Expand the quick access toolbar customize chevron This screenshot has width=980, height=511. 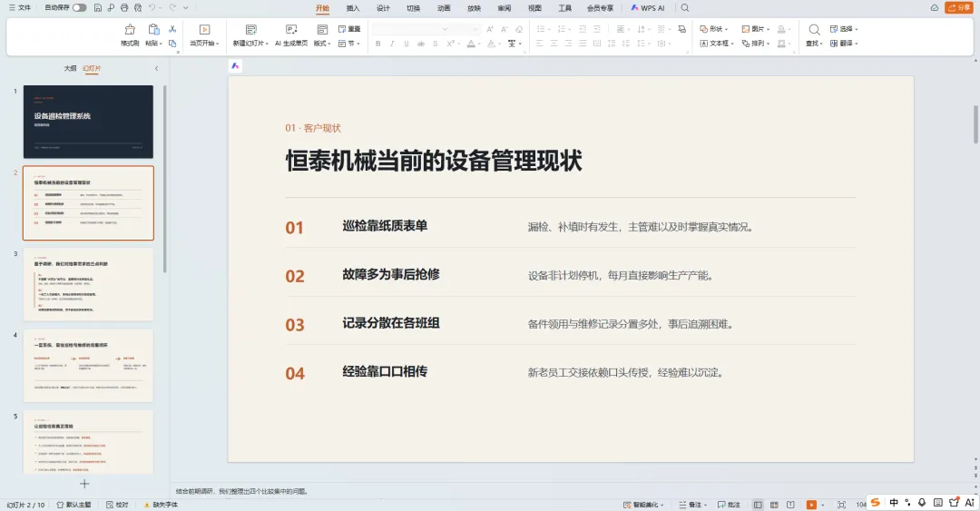coord(186,7)
